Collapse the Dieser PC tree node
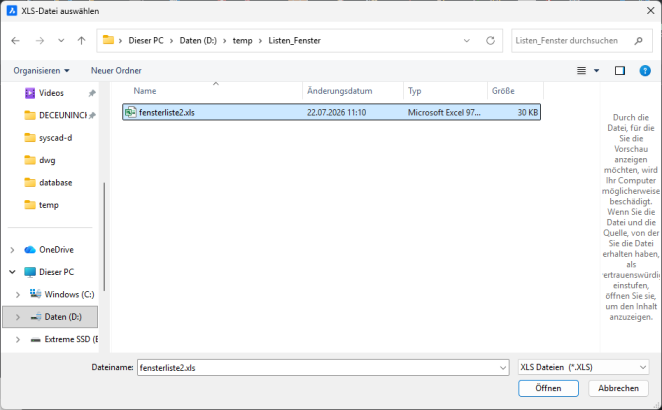This screenshot has height=410, width=662. point(12,272)
